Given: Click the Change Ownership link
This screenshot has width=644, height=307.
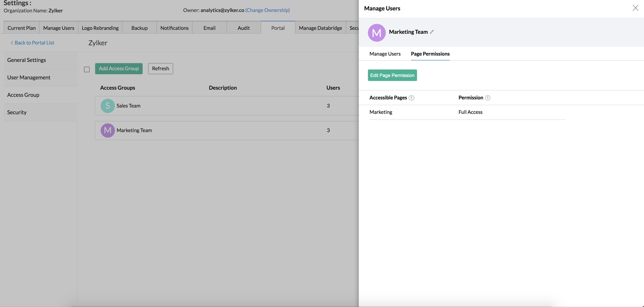Looking at the screenshot, I should coord(267,10).
